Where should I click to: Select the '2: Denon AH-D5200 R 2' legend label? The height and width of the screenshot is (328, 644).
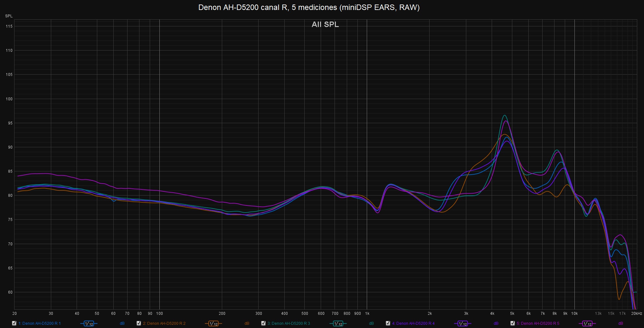click(x=164, y=323)
